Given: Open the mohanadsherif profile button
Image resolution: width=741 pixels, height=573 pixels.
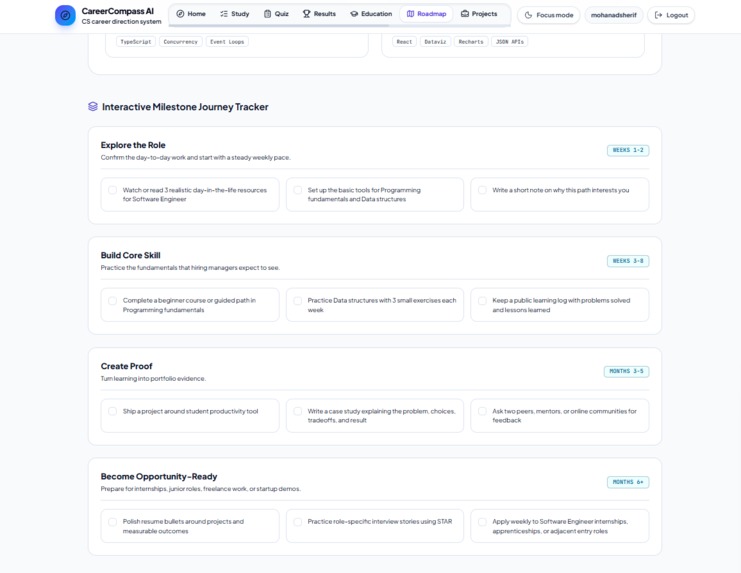Looking at the screenshot, I should click(614, 15).
